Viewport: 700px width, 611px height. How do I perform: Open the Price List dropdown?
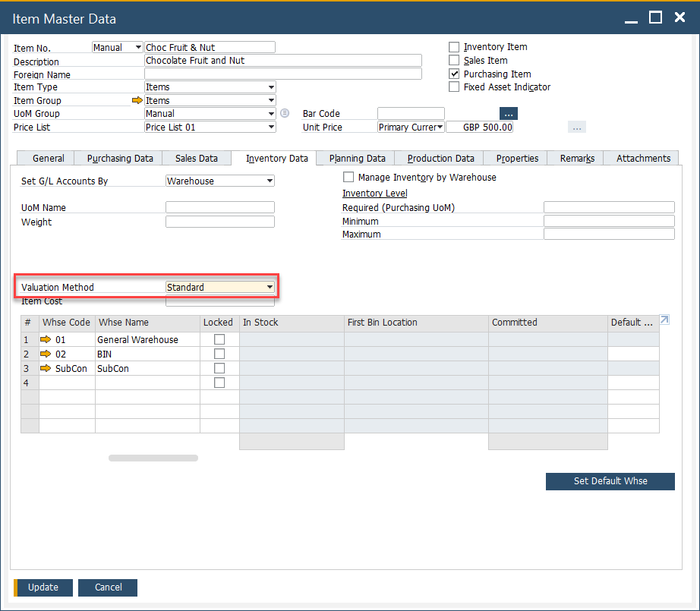click(271, 128)
